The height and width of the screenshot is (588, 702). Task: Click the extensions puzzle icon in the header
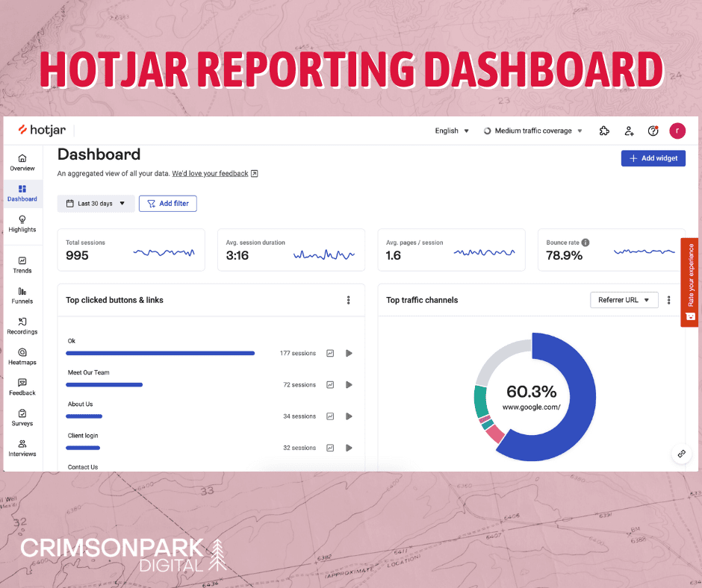click(x=604, y=131)
